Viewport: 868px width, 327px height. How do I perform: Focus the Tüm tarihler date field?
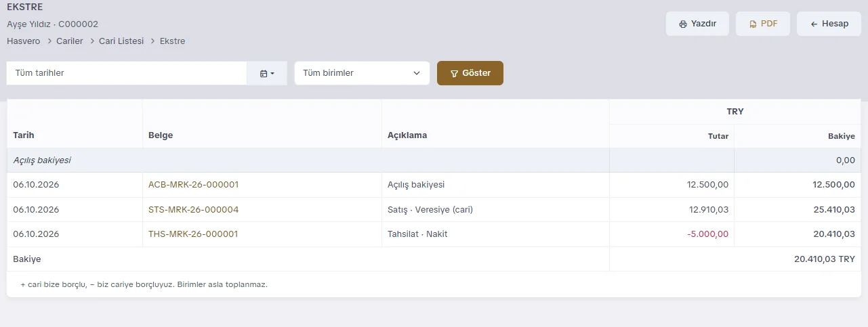click(127, 73)
